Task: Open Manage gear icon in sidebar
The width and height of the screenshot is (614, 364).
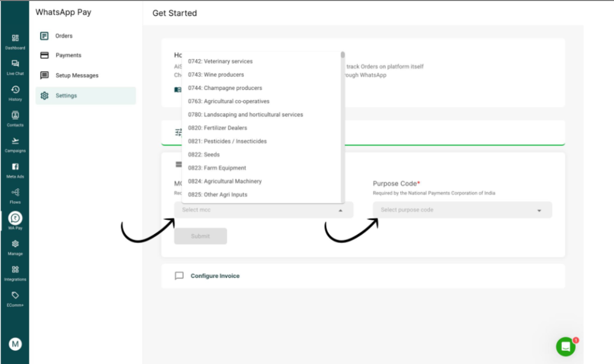Action: click(15, 244)
